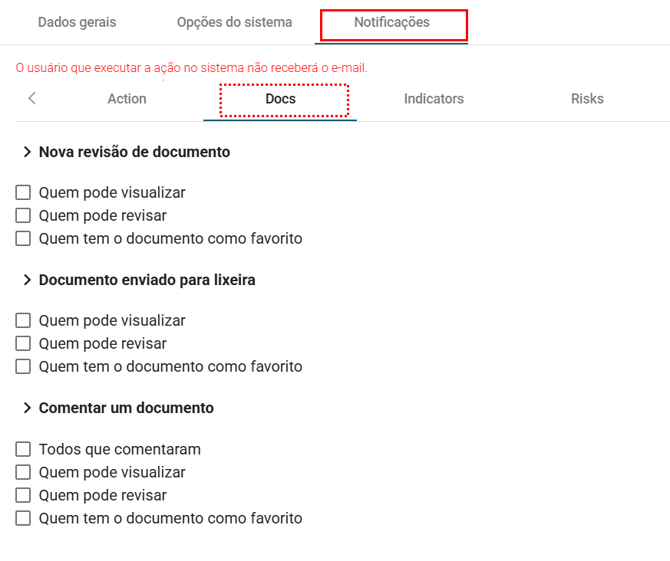Check the Todos que comentaram checkbox
Image resolution: width=670 pixels, height=561 pixels.
(23, 450)
